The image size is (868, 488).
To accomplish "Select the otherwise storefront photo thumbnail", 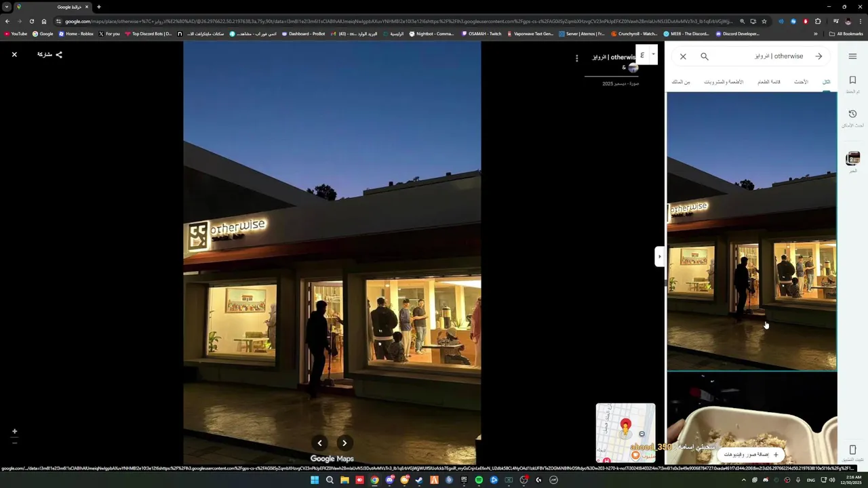I will coord(751,231).
